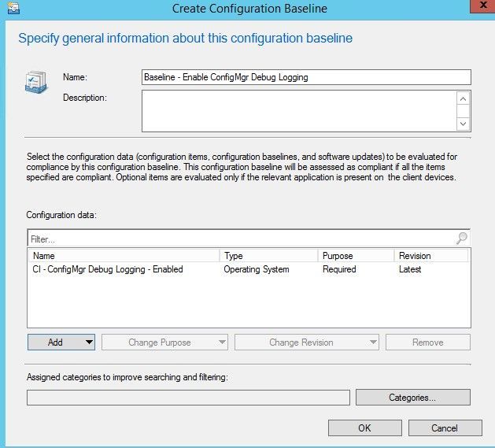Open the Categories... dialog
The image size is (495, 448).
[413, 398]
